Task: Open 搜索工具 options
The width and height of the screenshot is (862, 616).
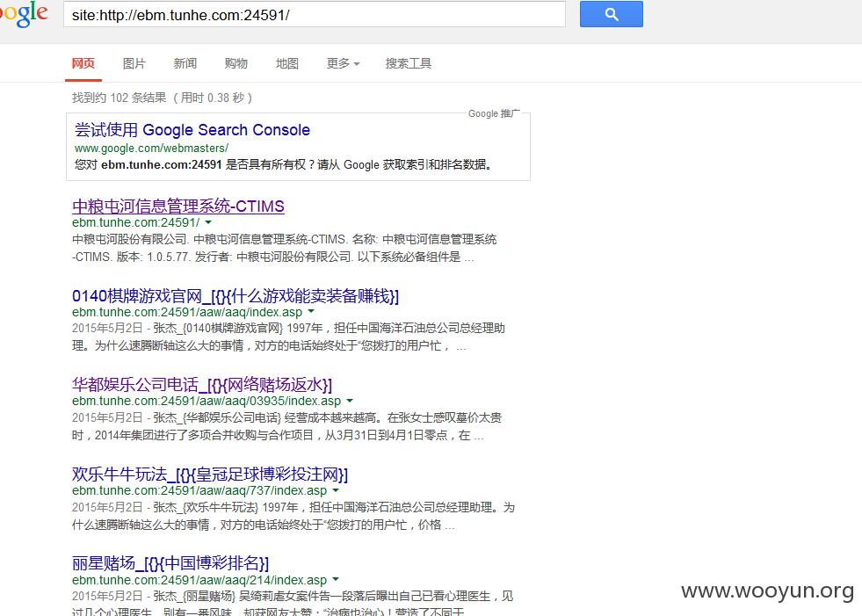Action: pos(409,63)
